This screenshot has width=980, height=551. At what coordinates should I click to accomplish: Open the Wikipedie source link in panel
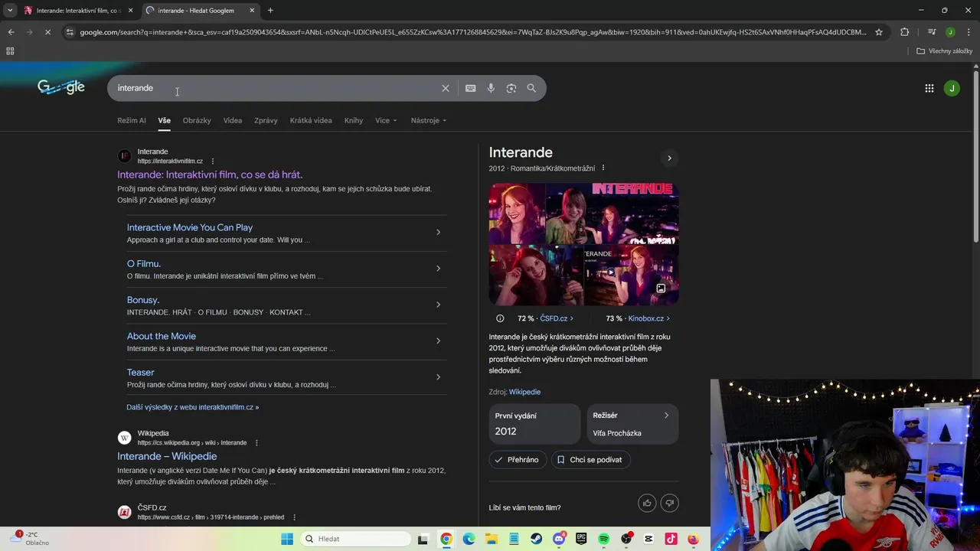[524, 392]
